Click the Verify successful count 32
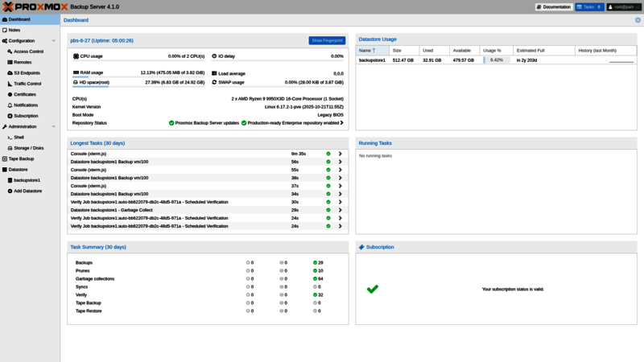The height and width of the screenshot is (362, 644). coord(318,294)
